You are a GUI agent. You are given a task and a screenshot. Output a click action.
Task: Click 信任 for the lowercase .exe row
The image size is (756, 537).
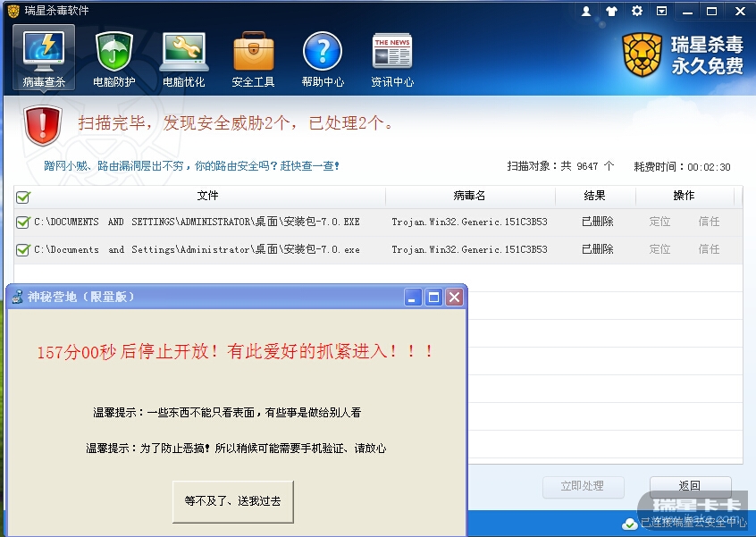pyautogui.click(x=709, y=249)
